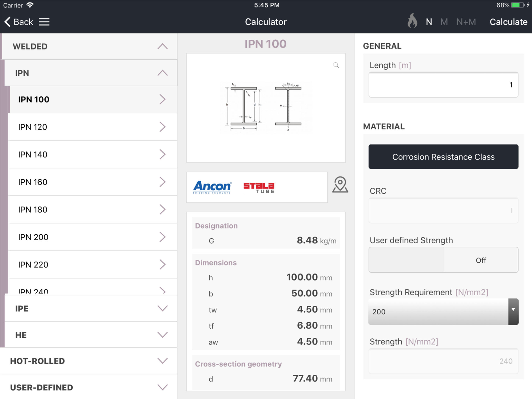Viewport: 532px width, 399px height.
Task: Click the Wi-Fi icon in status bar
Action: point(30,5)
